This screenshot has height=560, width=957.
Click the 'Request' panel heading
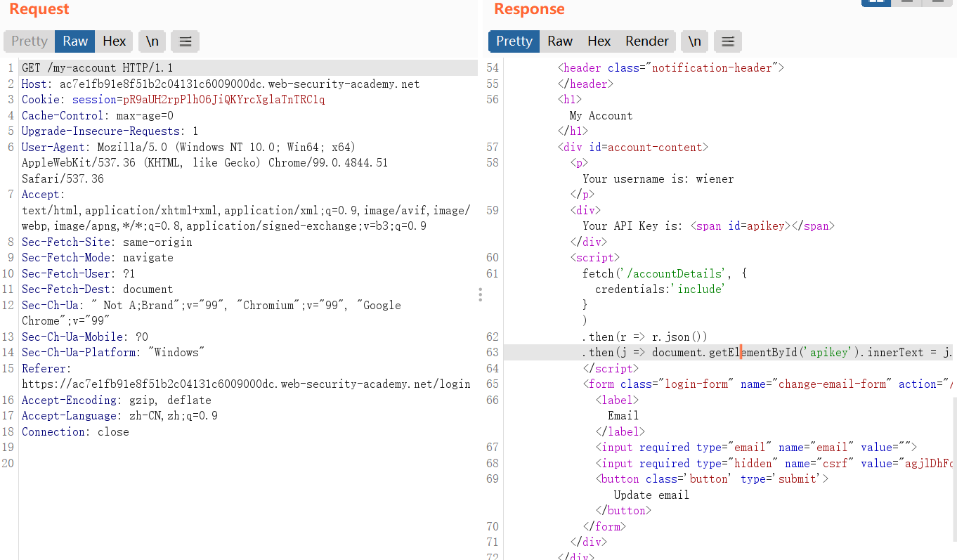point(39,9)
